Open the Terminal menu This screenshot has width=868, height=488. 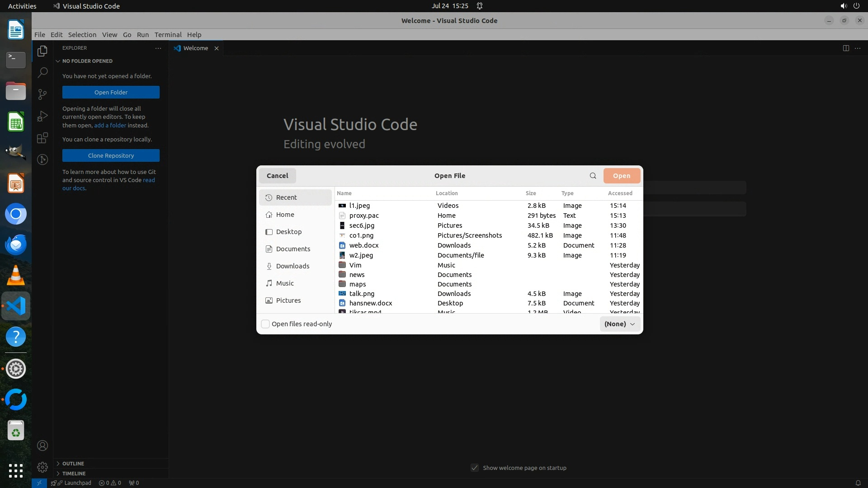pyautogui.click(x=168, y=35)
